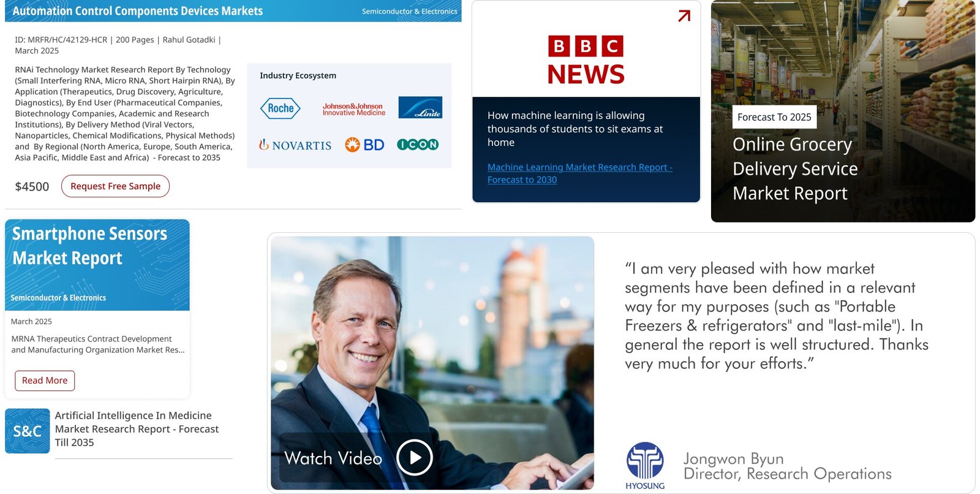Image resolution: width=980 pixels, height=494 pixels.
Task: Open Machine Learning Market Research Report link
Action: [x=579, y=173]
